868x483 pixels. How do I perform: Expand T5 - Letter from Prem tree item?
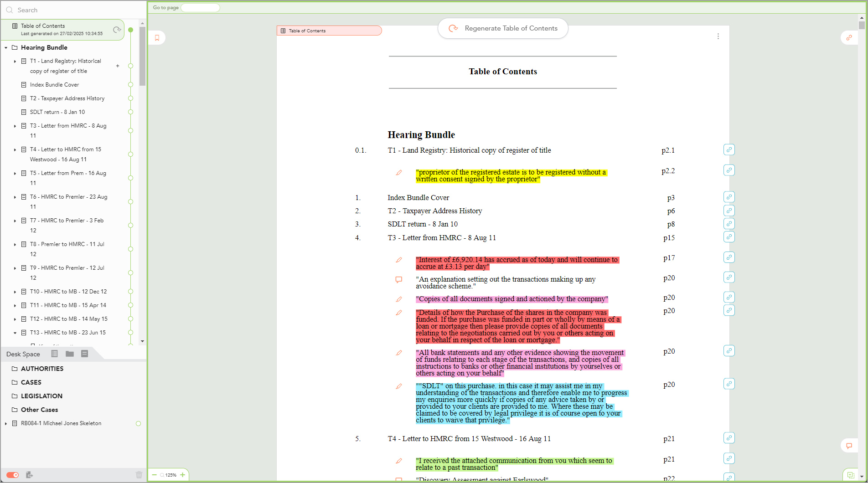(15, 173)
